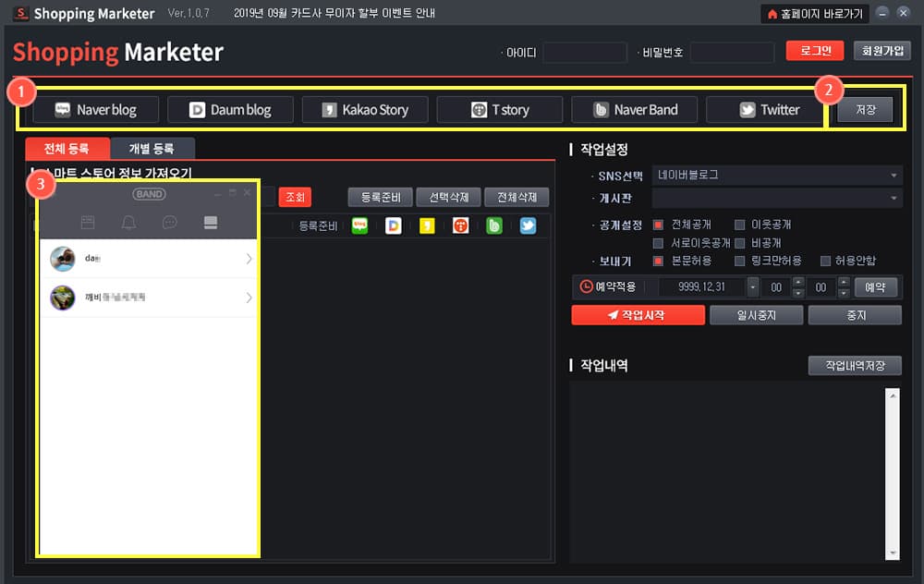Screen dimensions: 924x584
Task: Open the reservation date dropdown arrow
Action: 752,287
